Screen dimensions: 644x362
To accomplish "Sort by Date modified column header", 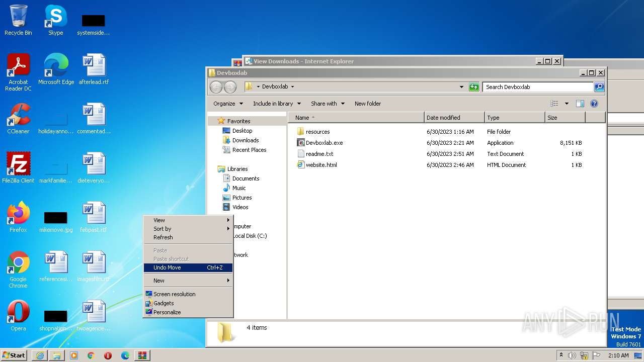I will 454,118.
